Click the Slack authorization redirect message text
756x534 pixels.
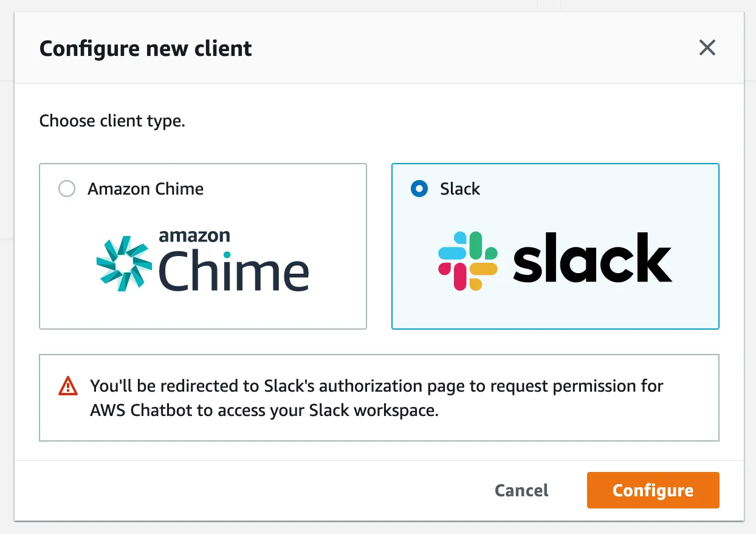376,386
